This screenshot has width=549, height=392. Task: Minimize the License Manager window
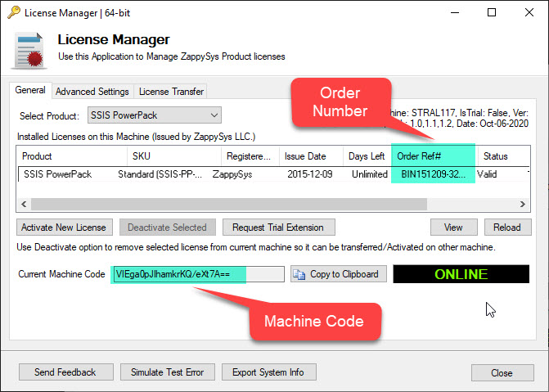(x=455, y=12)
